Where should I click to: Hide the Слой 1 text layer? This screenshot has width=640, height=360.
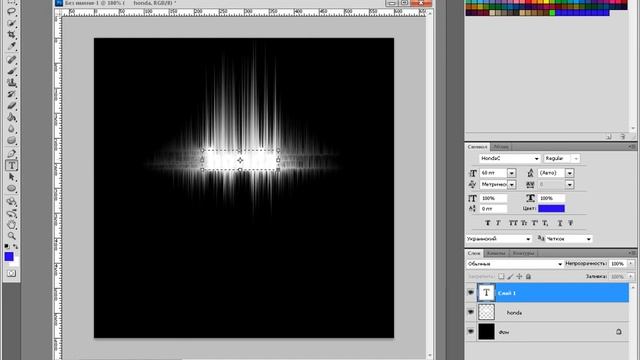click(471, 293)
